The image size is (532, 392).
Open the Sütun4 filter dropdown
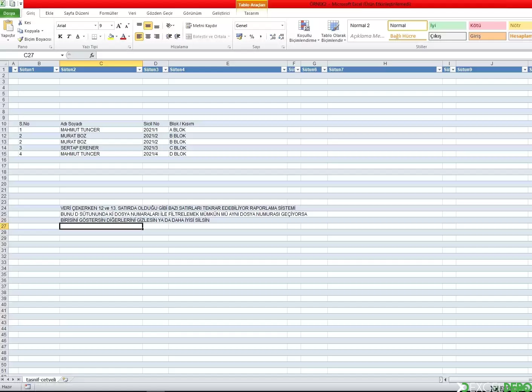click(x=284, y=70)
